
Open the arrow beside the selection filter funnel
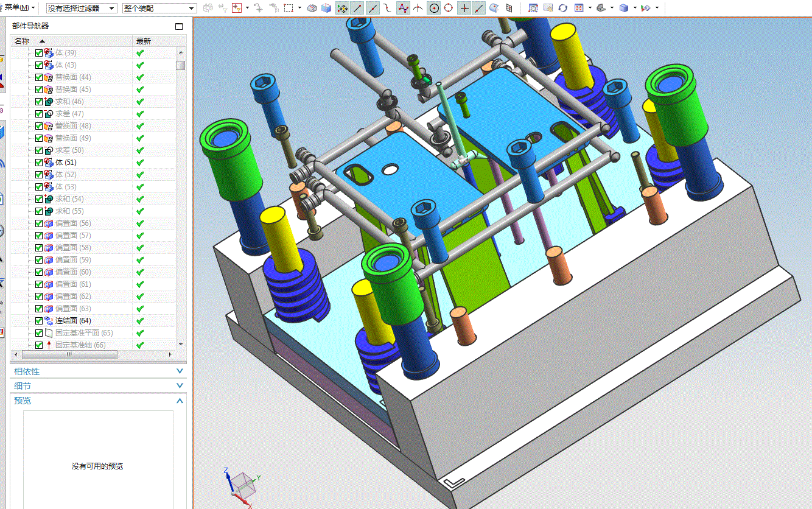click(247, 8)
